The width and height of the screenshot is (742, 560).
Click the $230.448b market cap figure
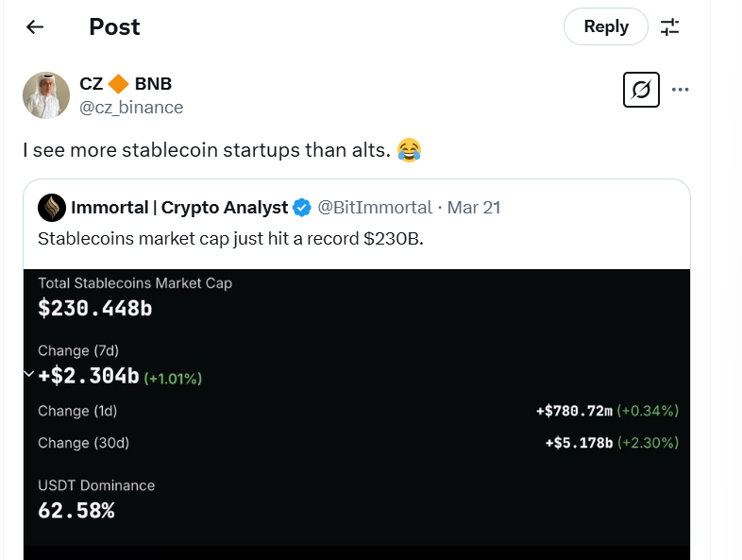tap(94, 308)
